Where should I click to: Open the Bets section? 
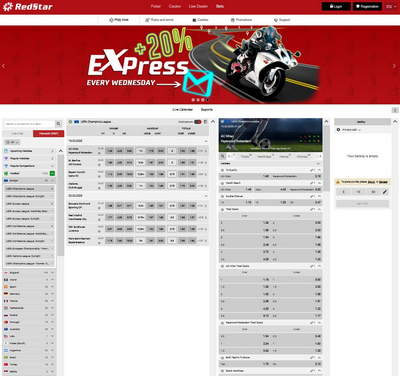tap(220, 6)
